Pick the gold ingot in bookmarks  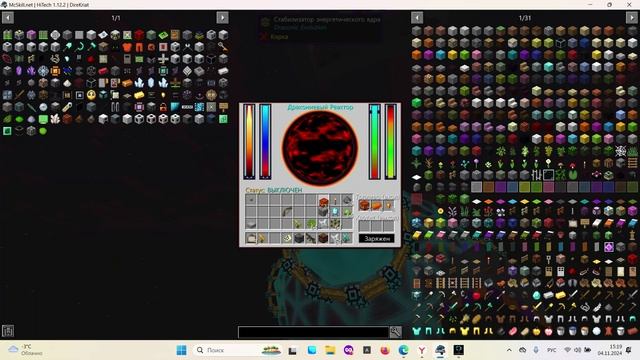pos(139,95)
